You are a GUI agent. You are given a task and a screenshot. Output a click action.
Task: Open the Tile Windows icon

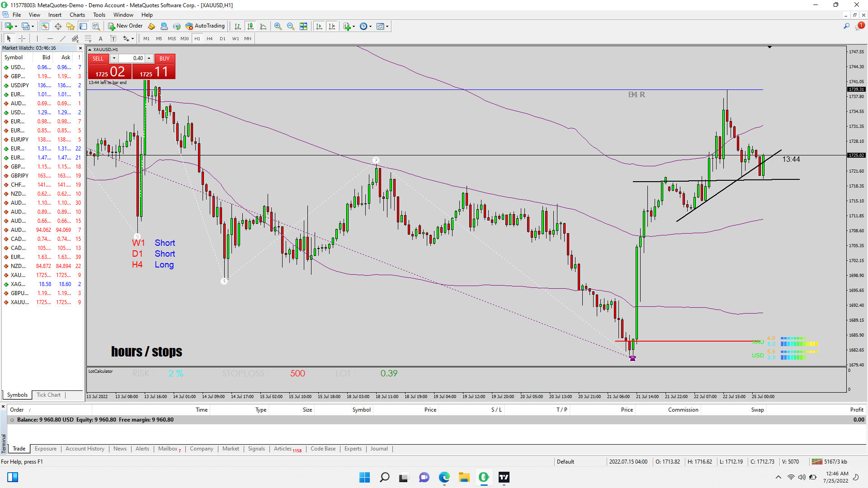303,26
